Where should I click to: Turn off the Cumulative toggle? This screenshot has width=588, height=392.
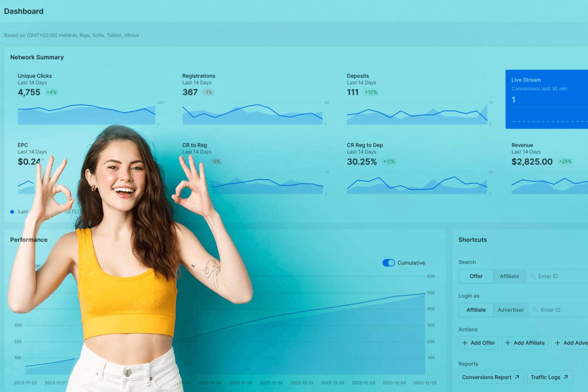388,263
